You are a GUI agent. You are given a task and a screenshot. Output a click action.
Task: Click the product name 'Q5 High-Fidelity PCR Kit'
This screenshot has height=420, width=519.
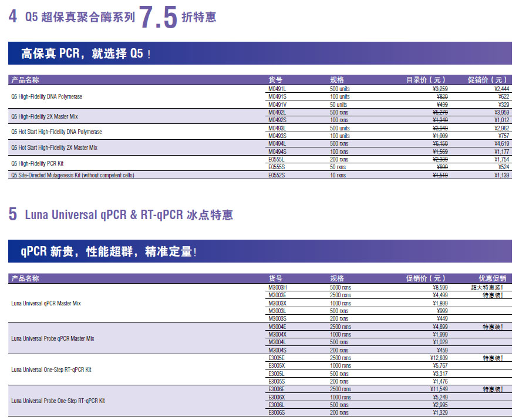[38, 164]
